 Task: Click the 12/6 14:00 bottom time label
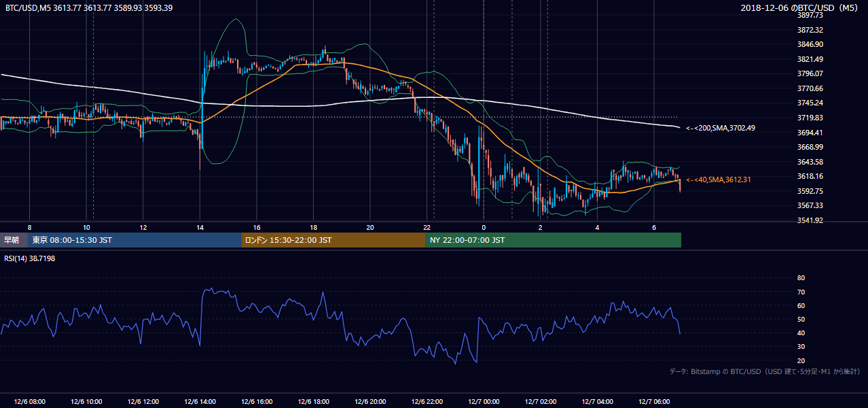(x=200, y=401)
